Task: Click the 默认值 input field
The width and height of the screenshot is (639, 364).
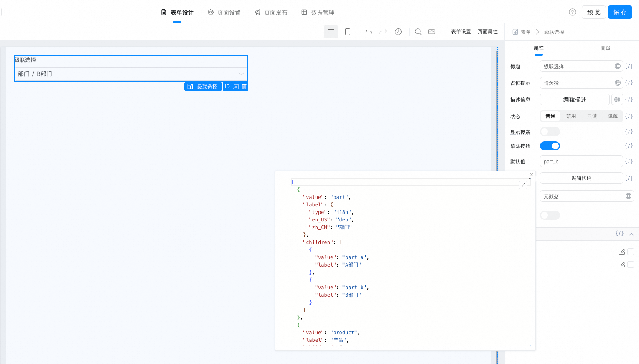Action: pos(581,162)
